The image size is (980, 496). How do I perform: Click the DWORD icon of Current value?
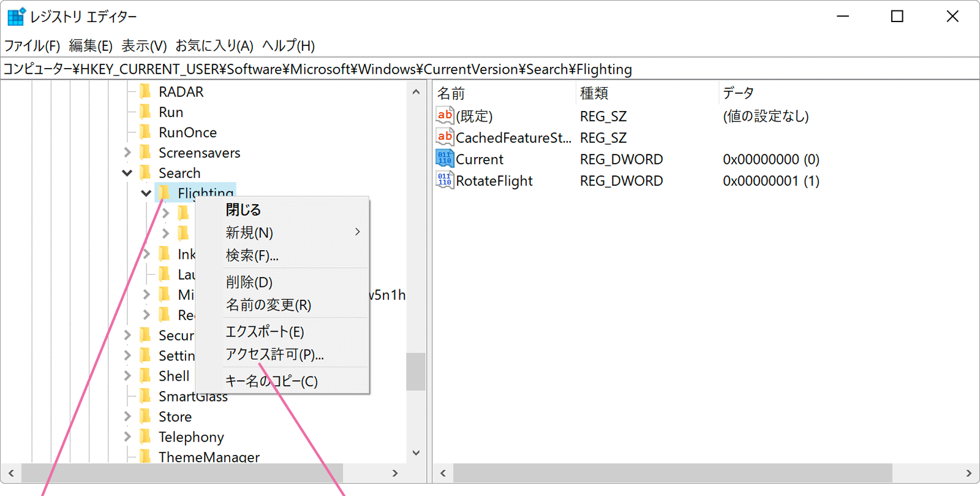[445, 158]
